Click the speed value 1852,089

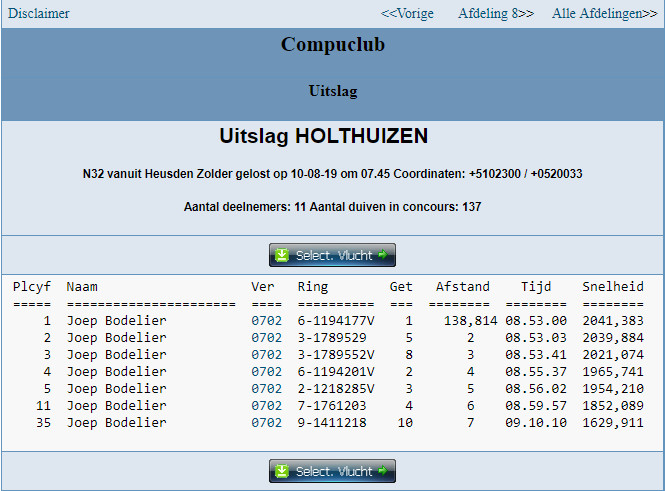[613, 405]
